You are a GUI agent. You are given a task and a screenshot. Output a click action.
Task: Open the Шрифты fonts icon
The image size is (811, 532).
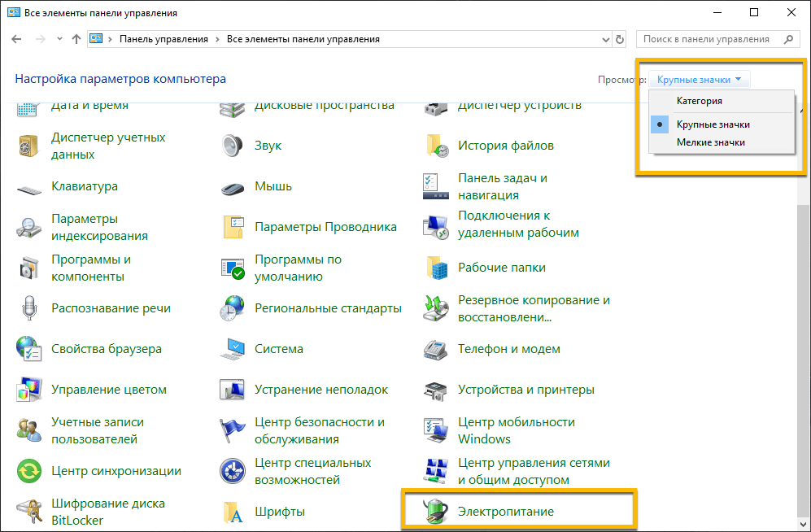(x=233, y=512)
